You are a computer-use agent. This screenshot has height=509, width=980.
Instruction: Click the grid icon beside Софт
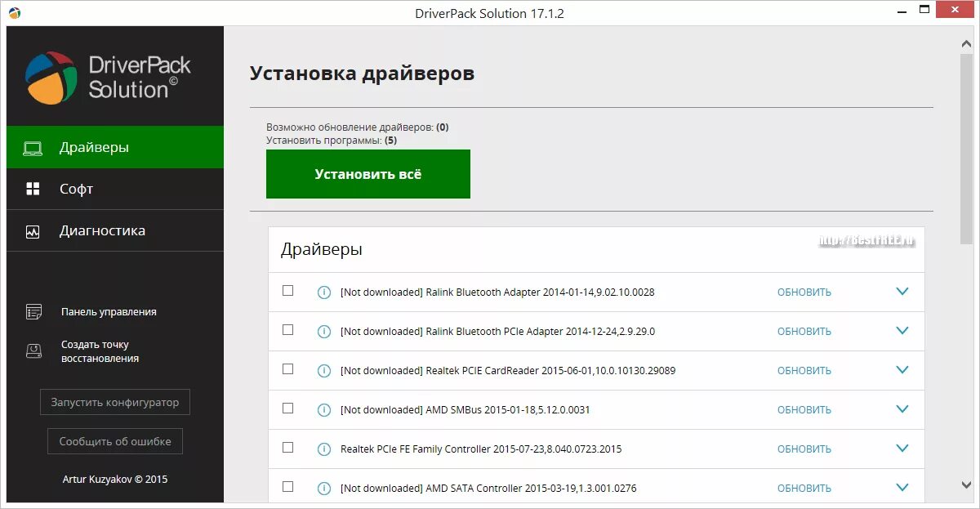point(33,189)
